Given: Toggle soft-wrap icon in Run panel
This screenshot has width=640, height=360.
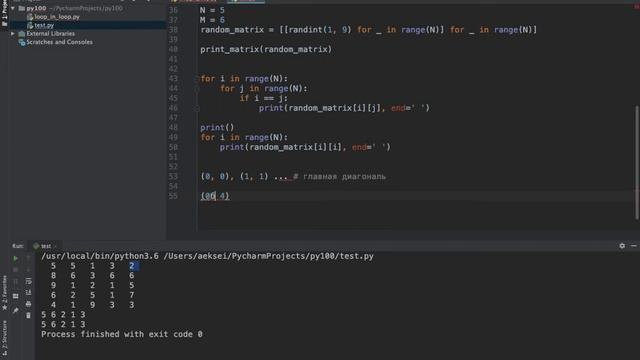Looking at the screenshot, I should click(28, 281).
